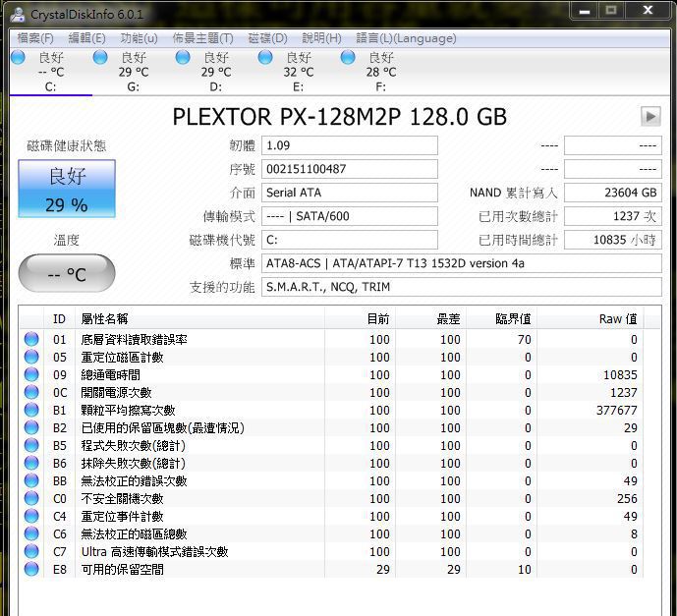Click status orb for attribute BB
This screenshot has height=616, width=677.
pos(31,480)
